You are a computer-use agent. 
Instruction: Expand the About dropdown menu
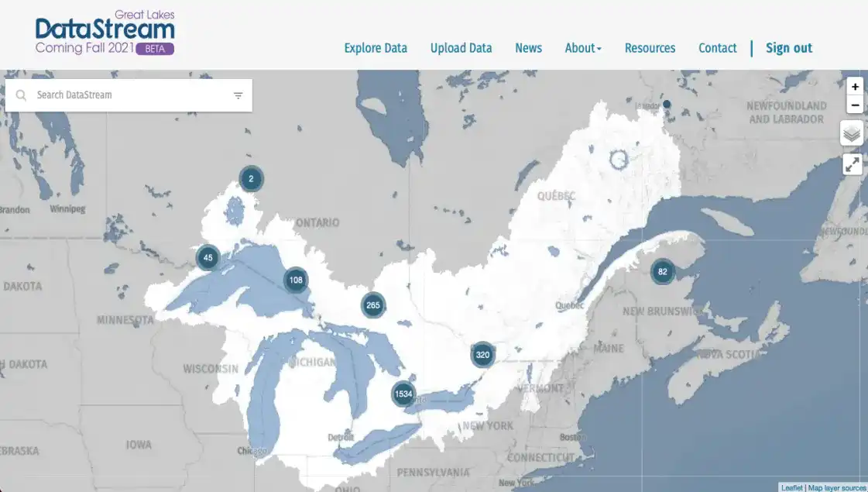[583, 48]
